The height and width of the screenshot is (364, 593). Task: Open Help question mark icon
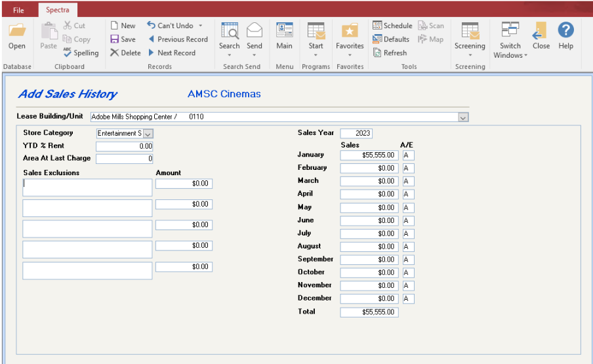point(565,30)
